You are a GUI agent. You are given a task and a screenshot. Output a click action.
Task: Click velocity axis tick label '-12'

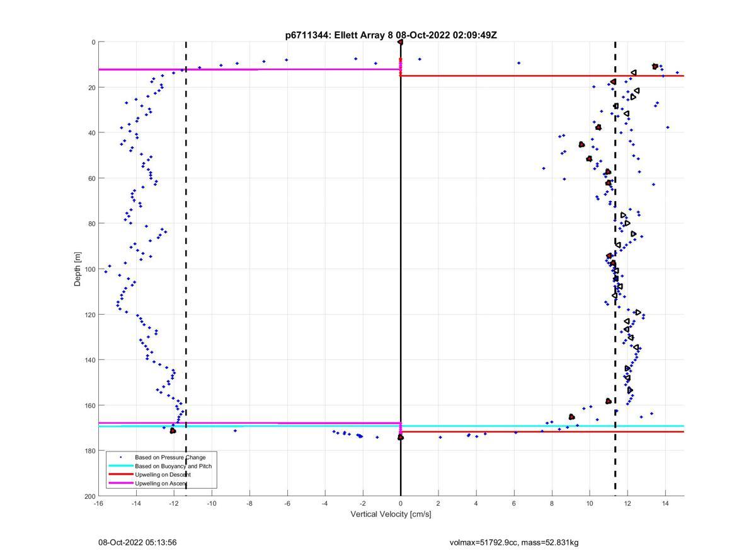[174, 504]
